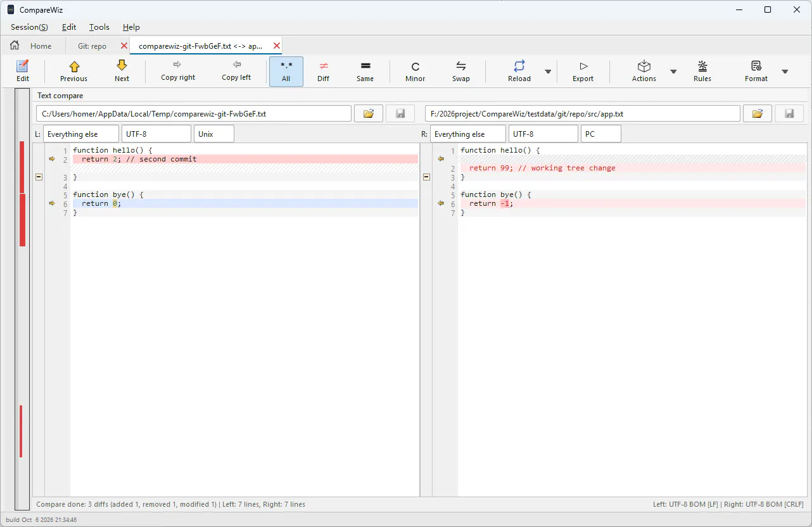Show only differences with Diff filter
Screen dimensions: 812x527
click(x=324, y=71)
